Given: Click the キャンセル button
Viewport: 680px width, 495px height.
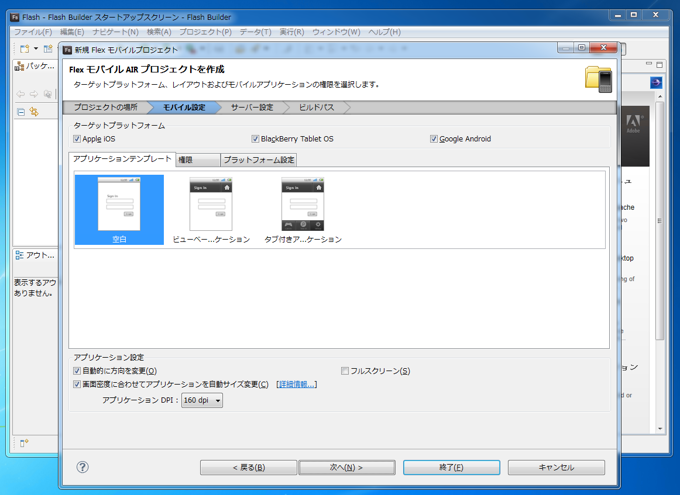Looking at the screenshot, I should click(556, 467).
